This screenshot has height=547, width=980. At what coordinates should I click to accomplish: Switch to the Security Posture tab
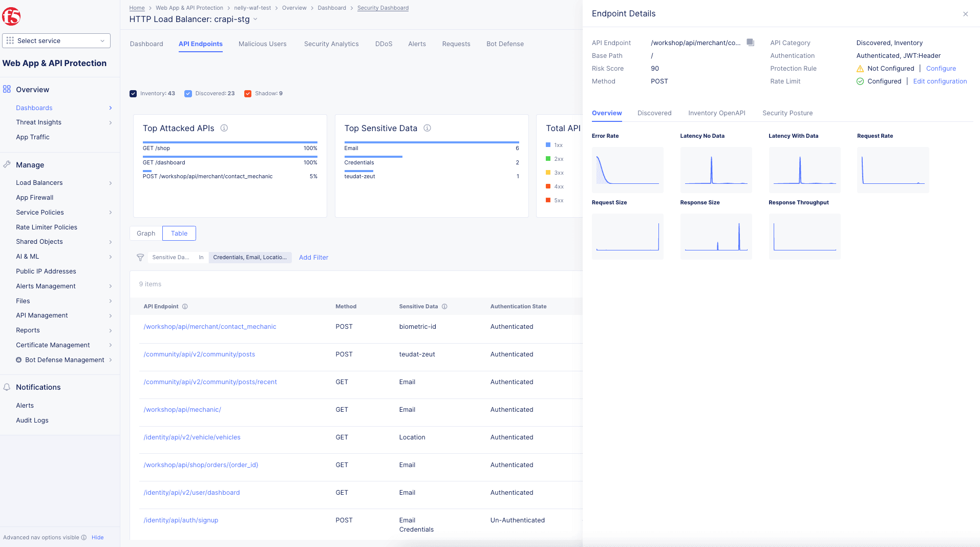(787, 113)
